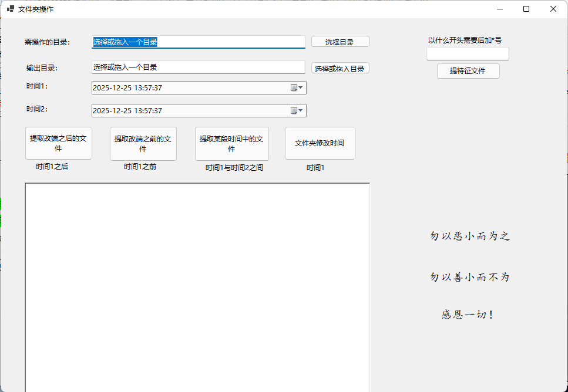Click the 提特征文件 button
Viewport: 568px width, 392px height.
(468, 71)
